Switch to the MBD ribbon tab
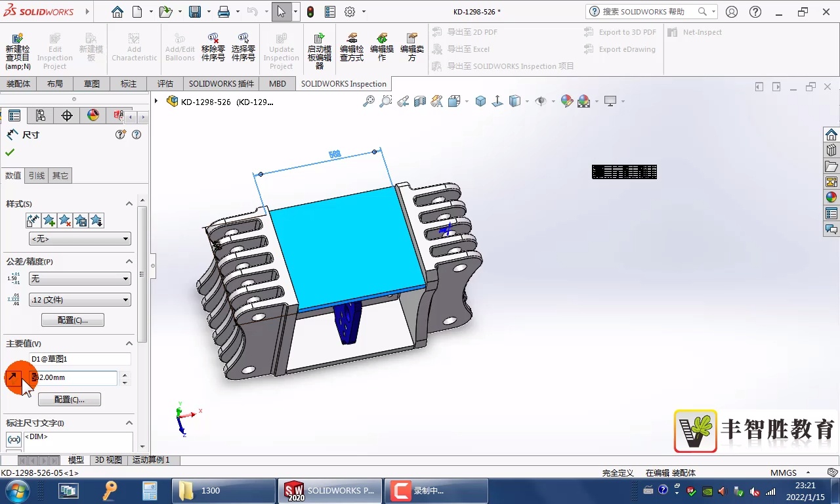The image size is (840, 504). [x=277, y=83]
